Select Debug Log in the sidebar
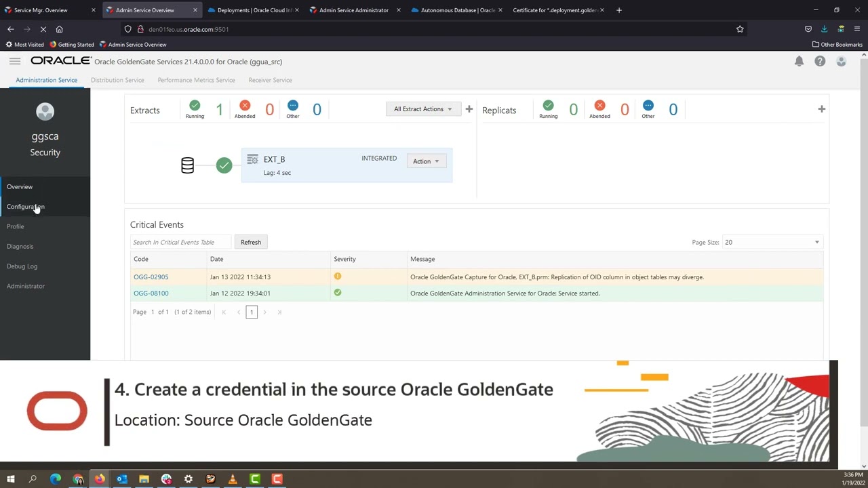The image size is (868, 488). click(45, 266)
